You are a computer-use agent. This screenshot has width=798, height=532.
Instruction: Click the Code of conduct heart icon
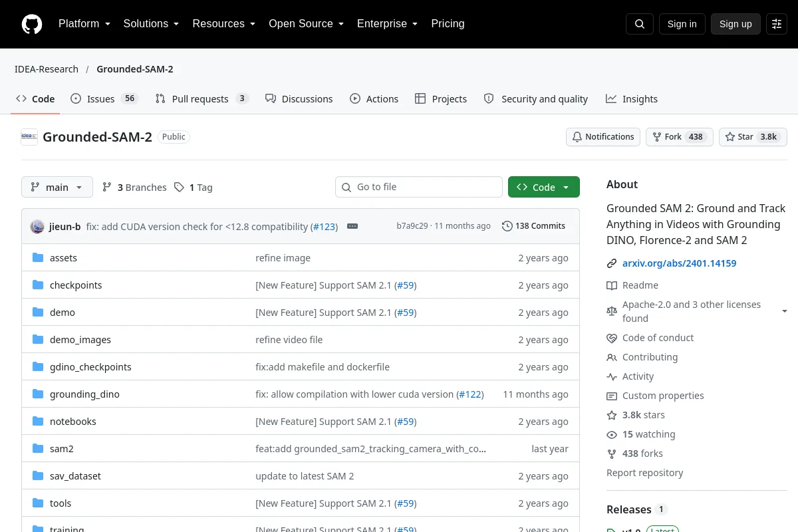pyautogui.click(x=612, y=338)
